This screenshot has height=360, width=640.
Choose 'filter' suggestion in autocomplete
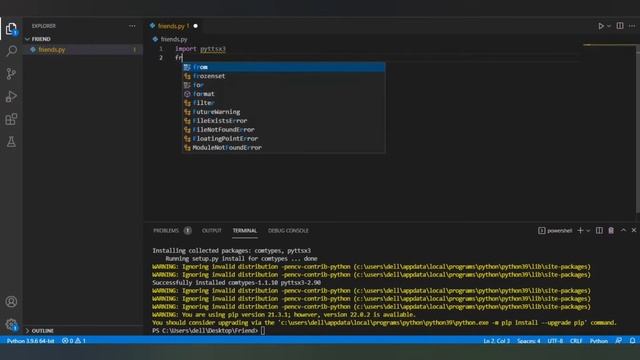(283, 103)
